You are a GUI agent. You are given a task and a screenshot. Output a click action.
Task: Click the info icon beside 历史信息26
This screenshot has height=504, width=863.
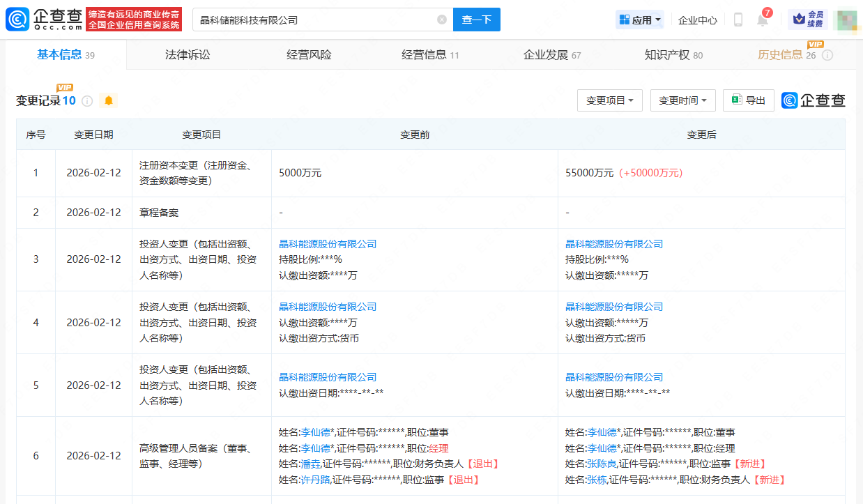[827, 55]
